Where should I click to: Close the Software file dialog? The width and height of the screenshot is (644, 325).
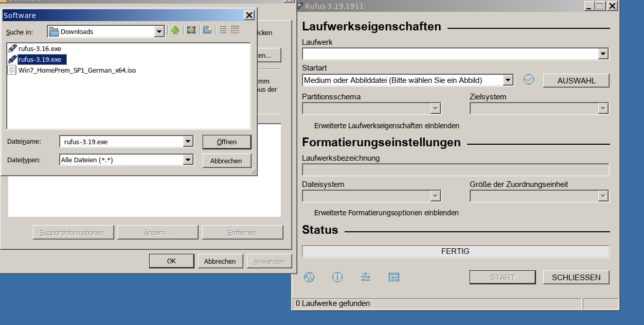(x=249, y=15)
